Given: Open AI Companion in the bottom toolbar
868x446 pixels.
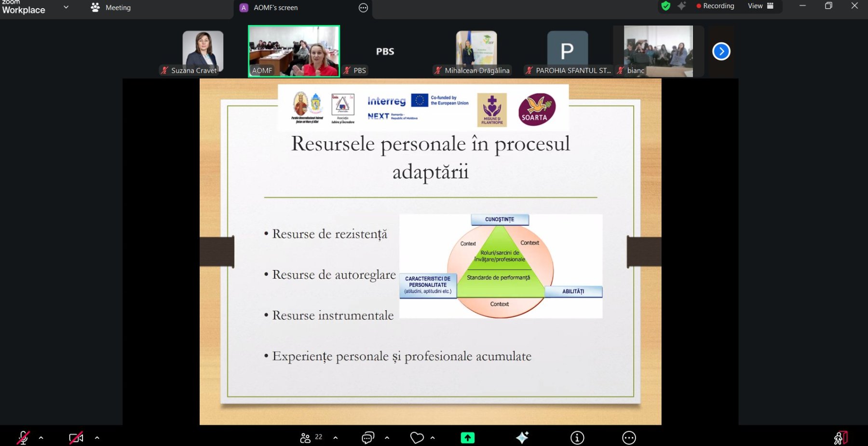Looking at the screenshot, I should click(x=522, y=437).
